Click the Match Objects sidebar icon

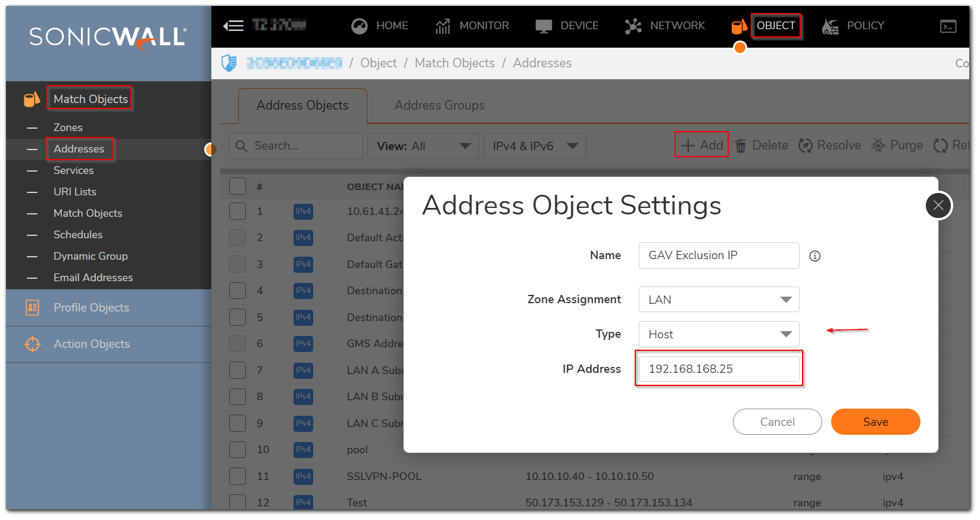pos(32,99)
